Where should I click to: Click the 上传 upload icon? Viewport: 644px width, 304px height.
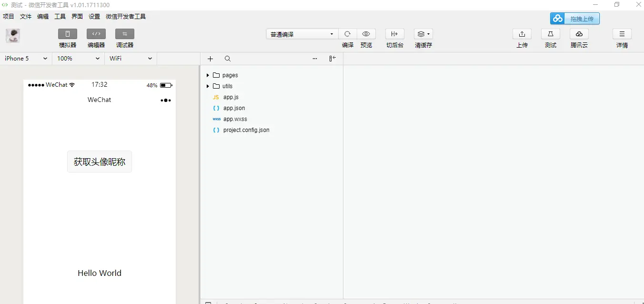coord(522,34)
